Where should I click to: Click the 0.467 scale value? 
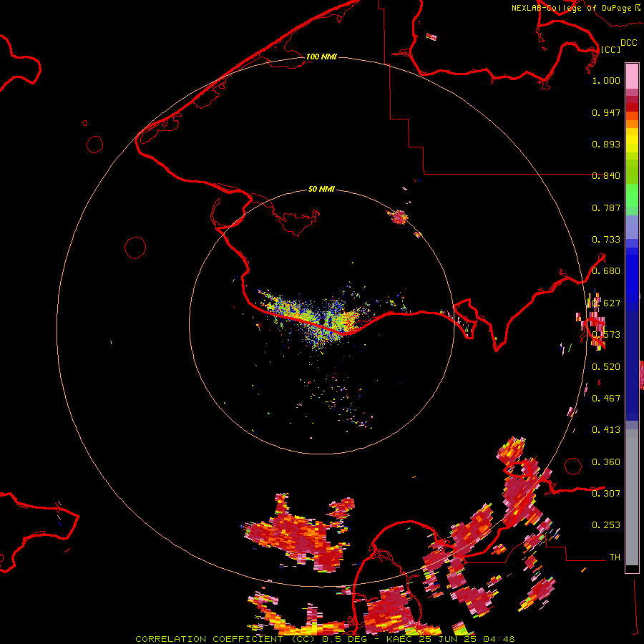click(606, 398)
